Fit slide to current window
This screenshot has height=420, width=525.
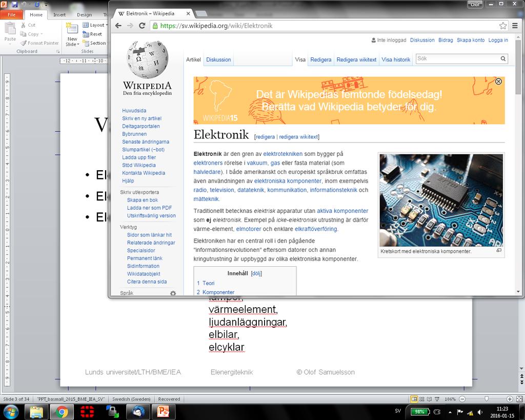(x=519, y=399)
